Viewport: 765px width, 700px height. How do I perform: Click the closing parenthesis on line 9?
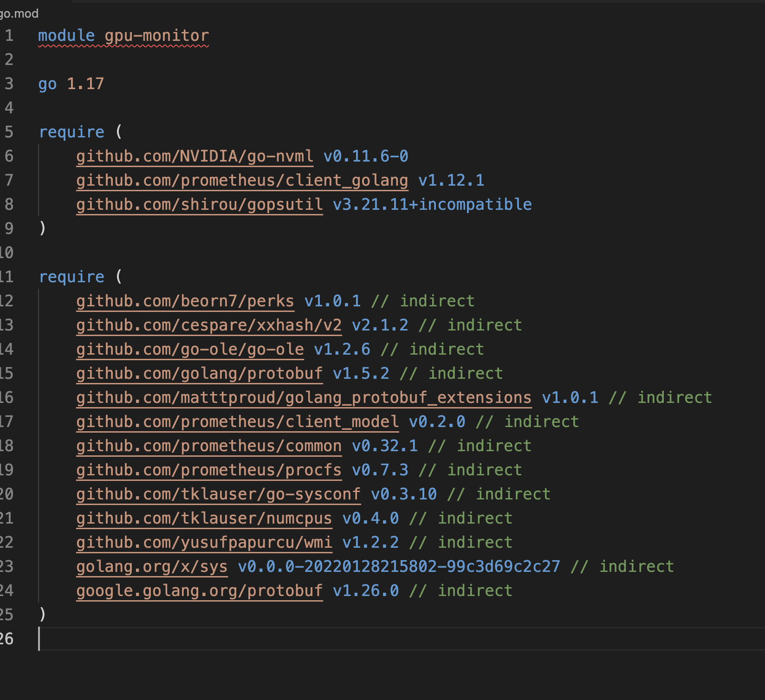tap(43, 229)
